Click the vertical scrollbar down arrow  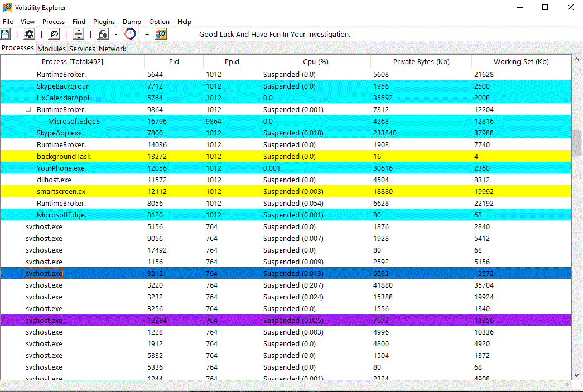576,375
